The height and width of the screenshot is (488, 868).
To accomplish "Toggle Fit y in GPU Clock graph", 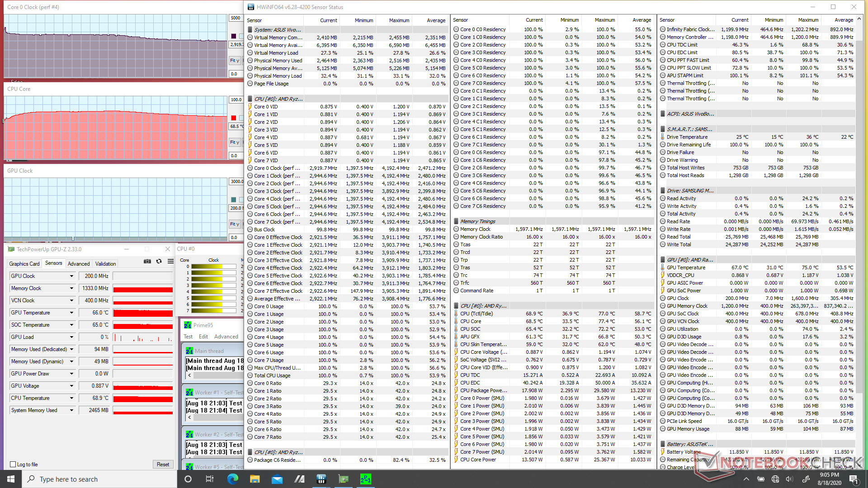I will click(x=234, y=224).
